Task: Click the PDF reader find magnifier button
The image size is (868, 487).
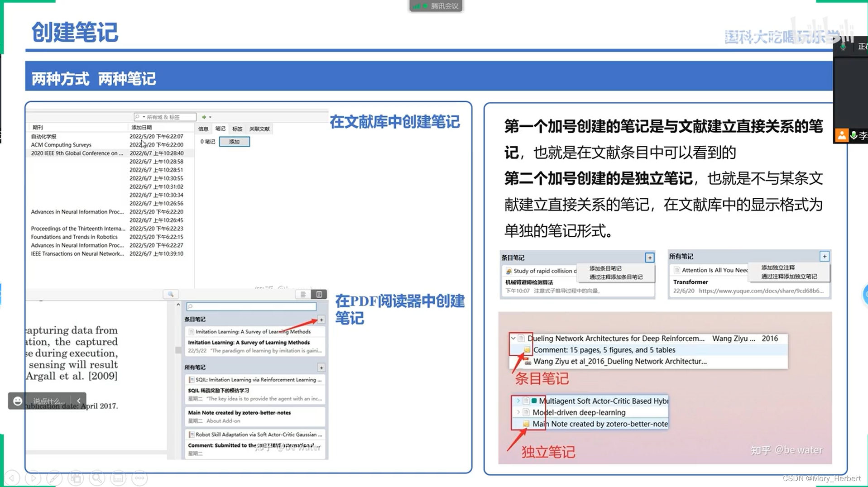Action: click(171, 294)
